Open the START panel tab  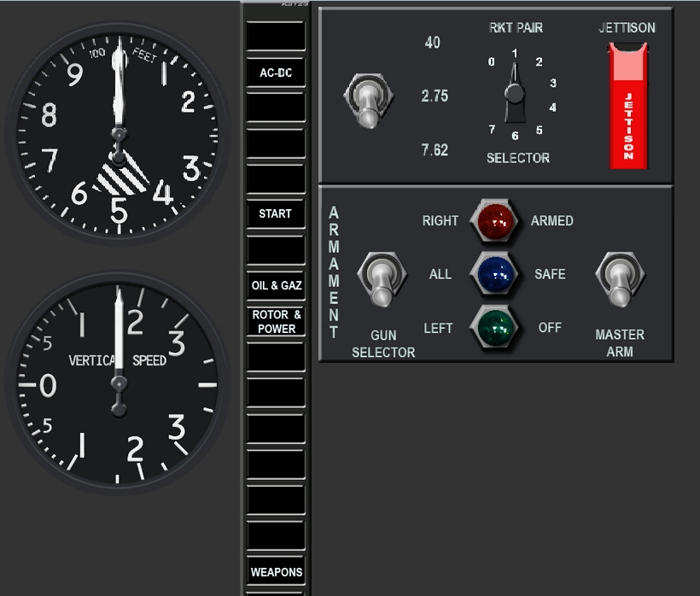coord(276,213)
